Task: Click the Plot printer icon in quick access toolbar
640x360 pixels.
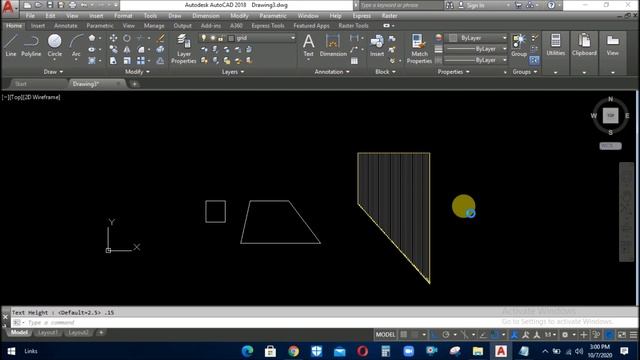Action: [73, 5]
